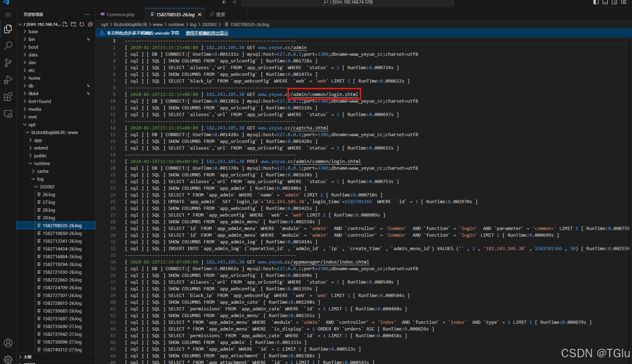This screenshot has height=364, width=632.
Task: Go forward with the right arrow
Action: click(234, 2)
